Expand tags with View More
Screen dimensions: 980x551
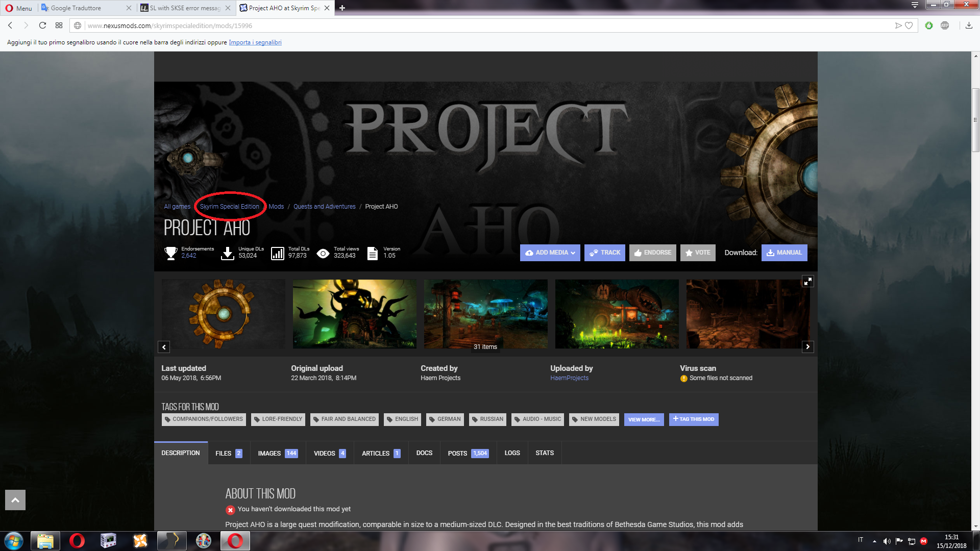(x=644, y=419)
